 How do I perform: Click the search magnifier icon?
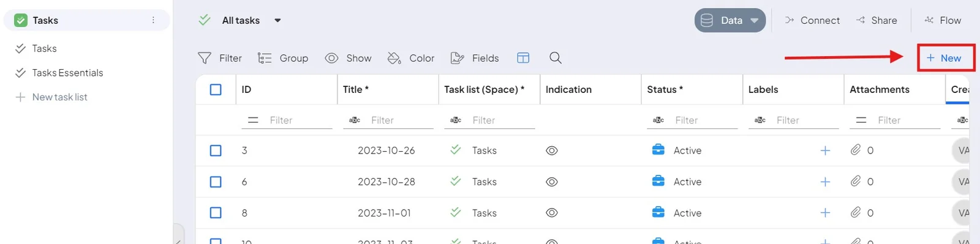click(x=556, y=57)
